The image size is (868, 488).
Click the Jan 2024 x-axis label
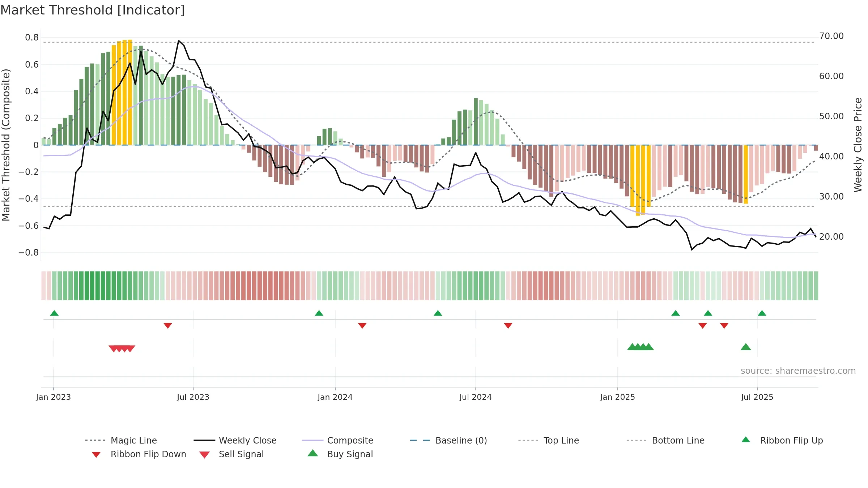click(x=335, y=397)
